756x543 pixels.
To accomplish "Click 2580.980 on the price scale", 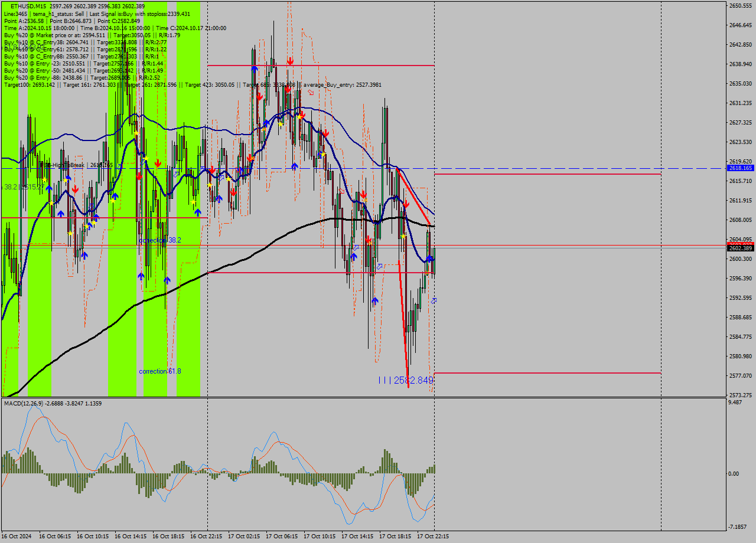I will point(740,356).
